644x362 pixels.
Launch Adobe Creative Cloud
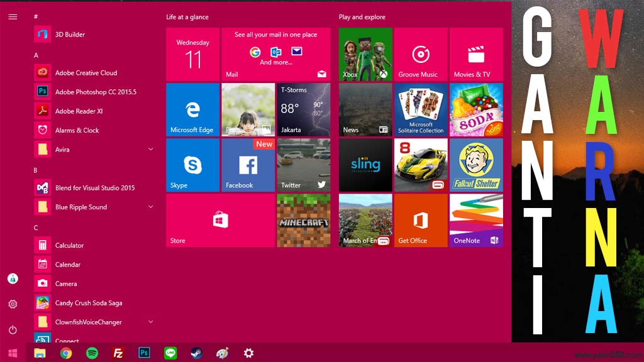click(95, 73)
